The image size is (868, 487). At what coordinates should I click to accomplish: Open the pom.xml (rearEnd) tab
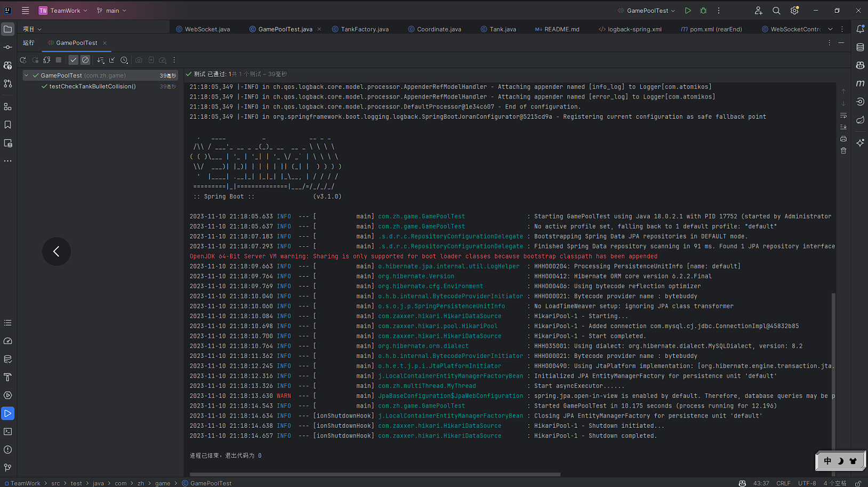point(711,29)
